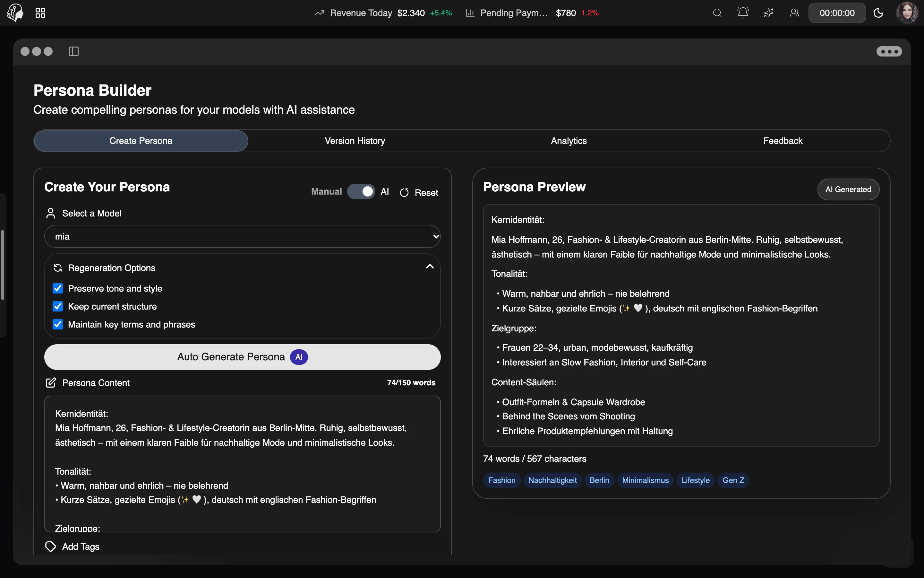
Task: Click the Revenue Today trend icon
Action: pos(319,13)
